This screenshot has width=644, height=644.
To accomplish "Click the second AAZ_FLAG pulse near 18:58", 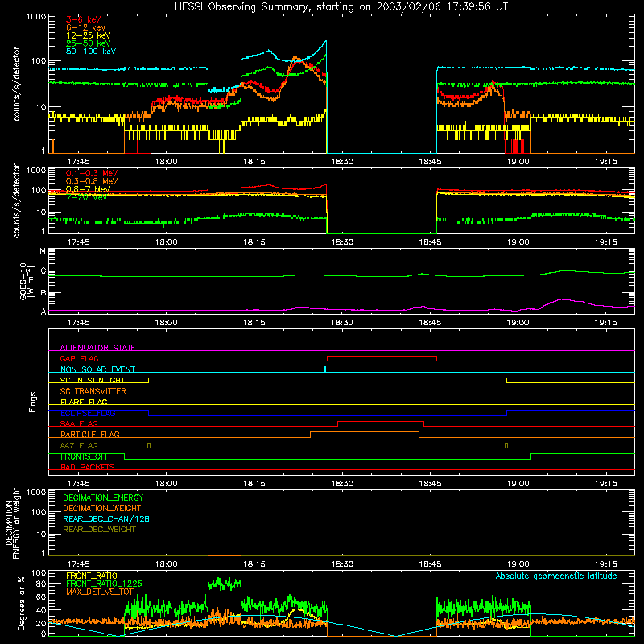I will 506,446.
